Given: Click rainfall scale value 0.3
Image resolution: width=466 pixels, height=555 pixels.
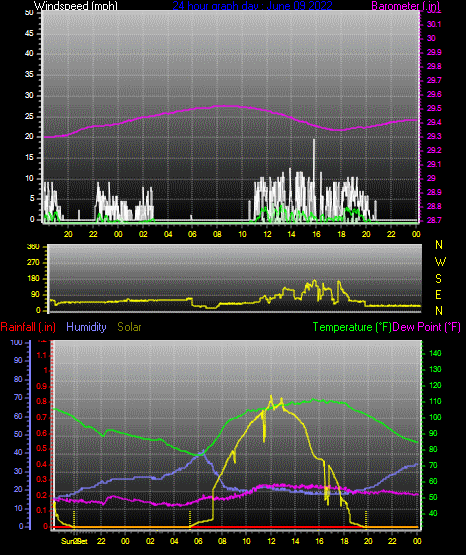Looking at the screenshot, I should 41,479.
